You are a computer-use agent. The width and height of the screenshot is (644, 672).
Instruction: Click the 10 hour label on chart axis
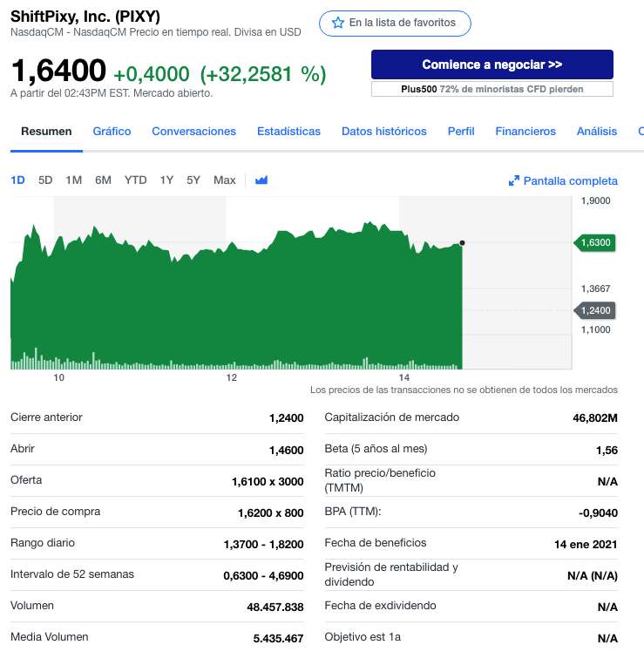[58, 377]
